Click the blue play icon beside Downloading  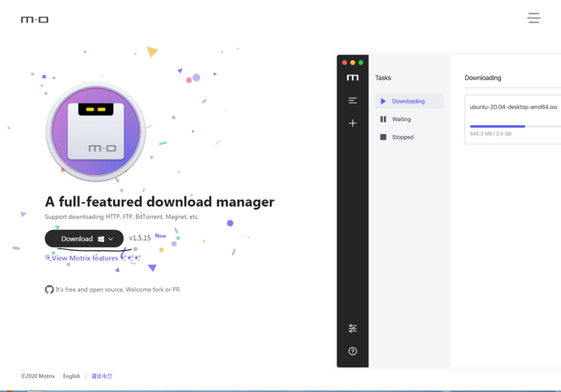coord(383,101)
